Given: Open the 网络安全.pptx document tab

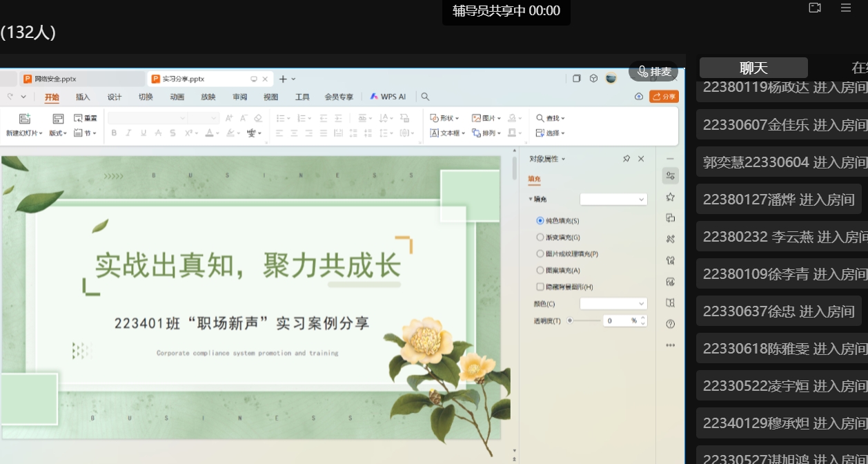Looking at the screenshot, I should [x=55, y=79].
